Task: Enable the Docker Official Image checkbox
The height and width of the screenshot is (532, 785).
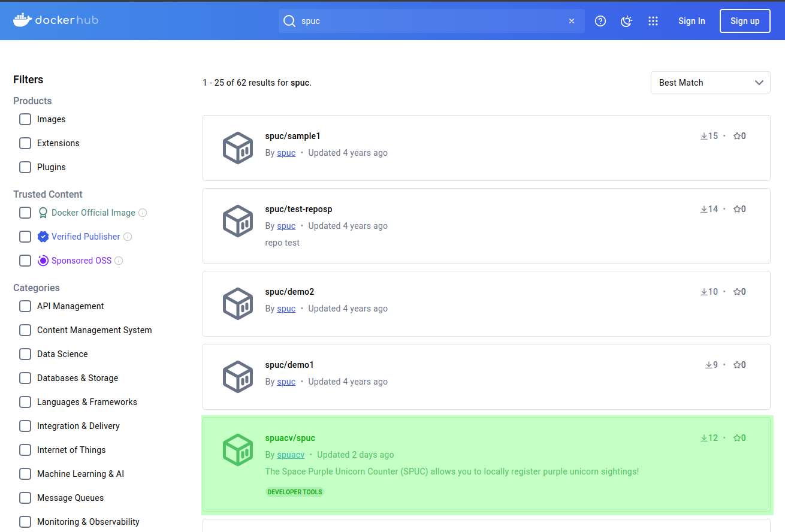Action: 25,213
